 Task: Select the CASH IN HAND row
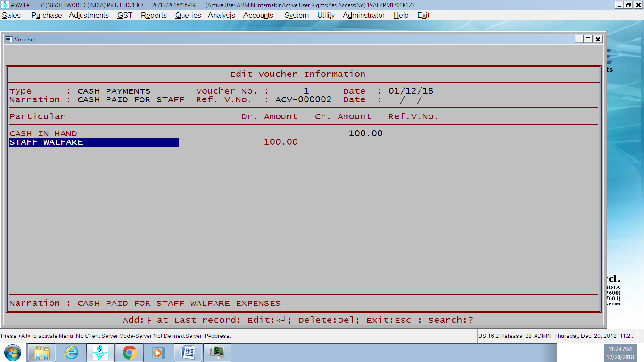point(43,134)
